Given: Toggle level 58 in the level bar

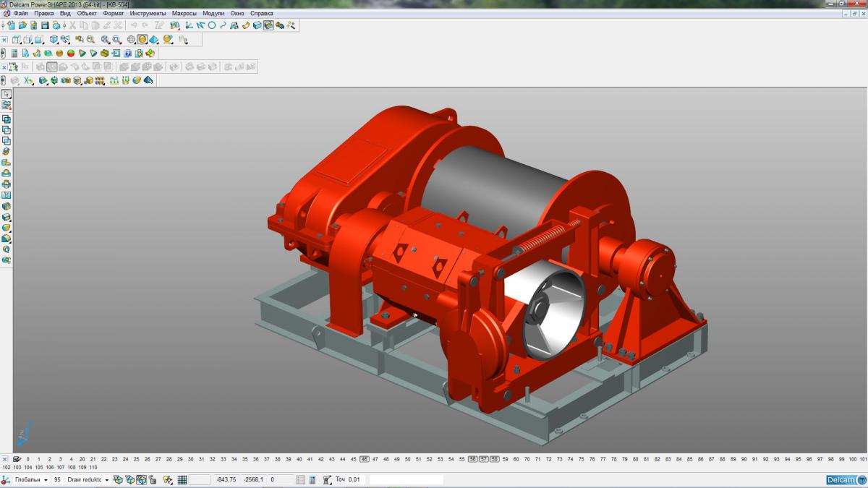Looking at the screenshot, I should [x=495, y=459].
